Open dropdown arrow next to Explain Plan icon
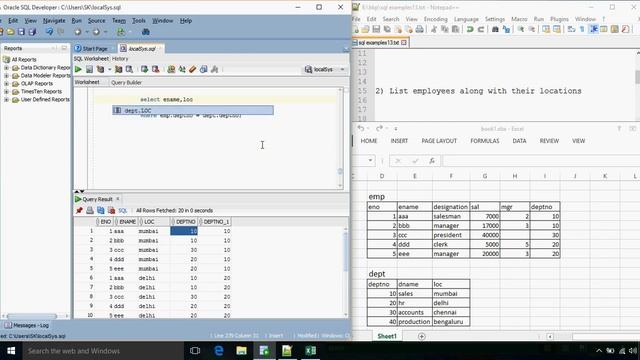 click(109, 69)
